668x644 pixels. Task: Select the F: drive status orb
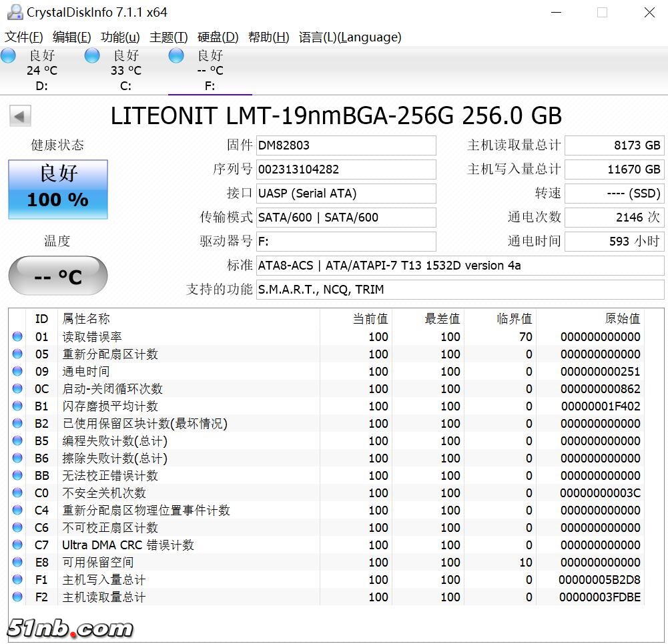coord(176,56)
